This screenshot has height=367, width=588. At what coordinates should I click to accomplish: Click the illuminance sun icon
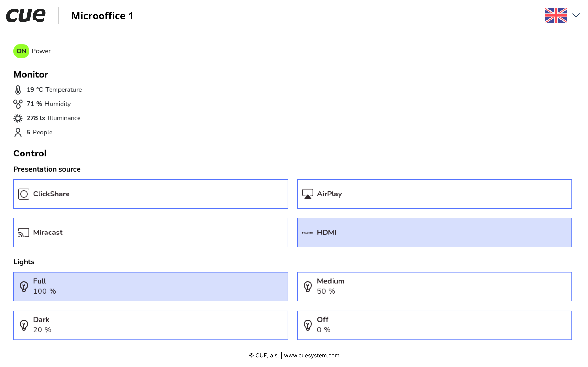(x=18, y=118)
